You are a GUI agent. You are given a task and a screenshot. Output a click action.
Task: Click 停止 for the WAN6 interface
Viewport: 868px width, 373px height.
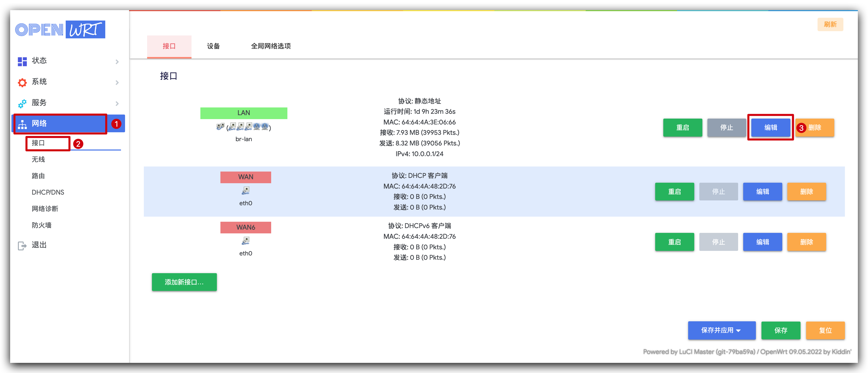[718, 242]
